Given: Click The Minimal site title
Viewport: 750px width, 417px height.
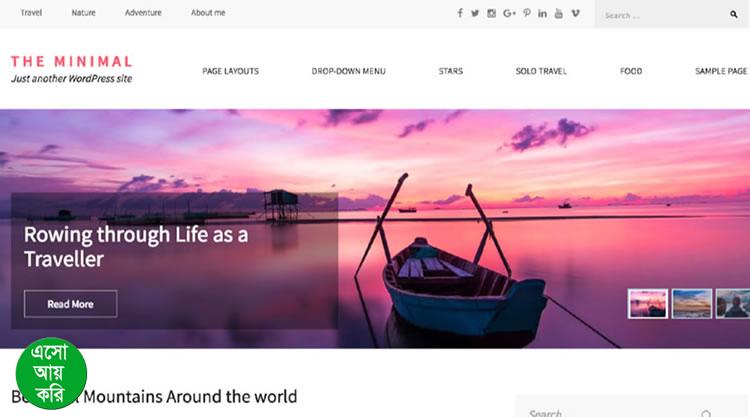Looking at the screenshot, I should click(x=71, y=62).
